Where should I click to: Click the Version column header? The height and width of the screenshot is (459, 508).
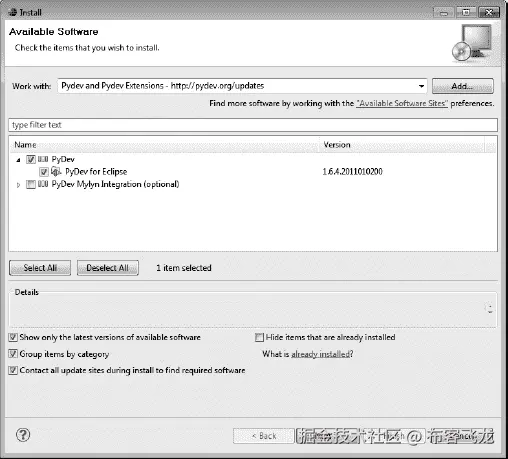tap(402, 145)
